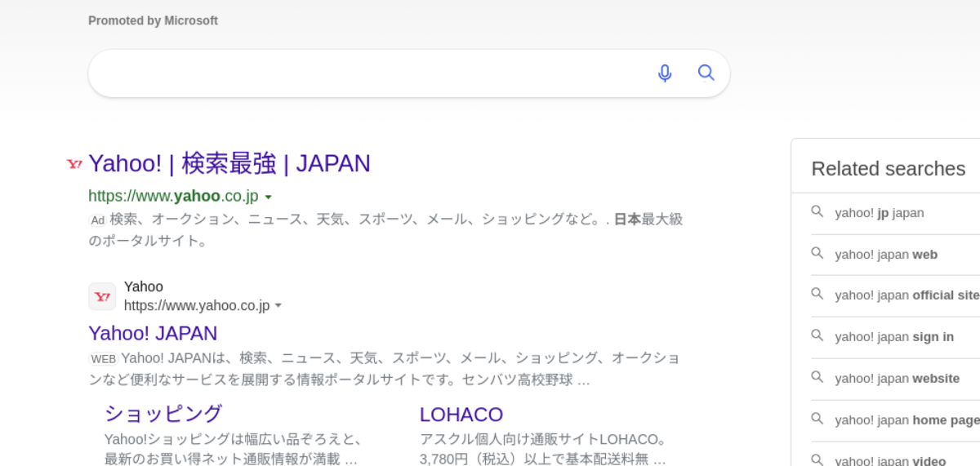Select related search yahoo! japan home page
980x466 pixels.
pyautogui.click(x=906, y=420)
